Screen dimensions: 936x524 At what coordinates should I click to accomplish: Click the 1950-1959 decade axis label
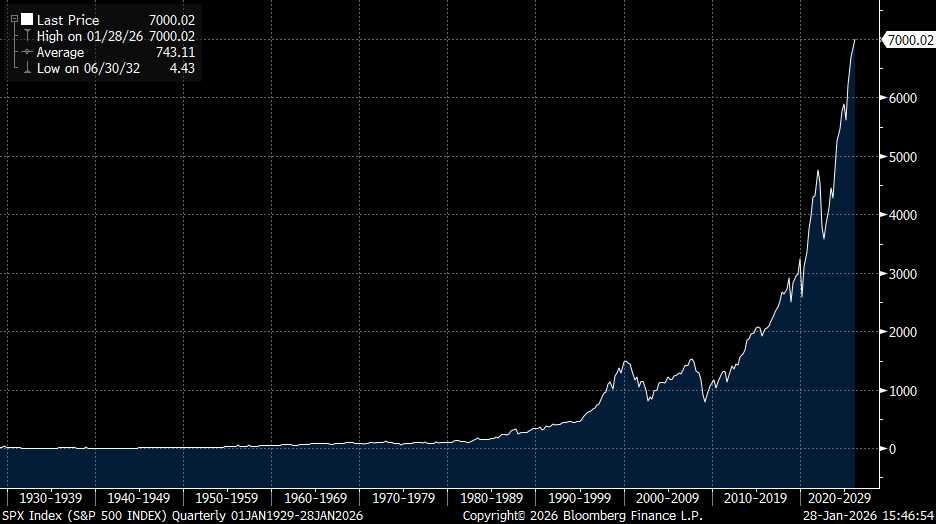(226, 497)
